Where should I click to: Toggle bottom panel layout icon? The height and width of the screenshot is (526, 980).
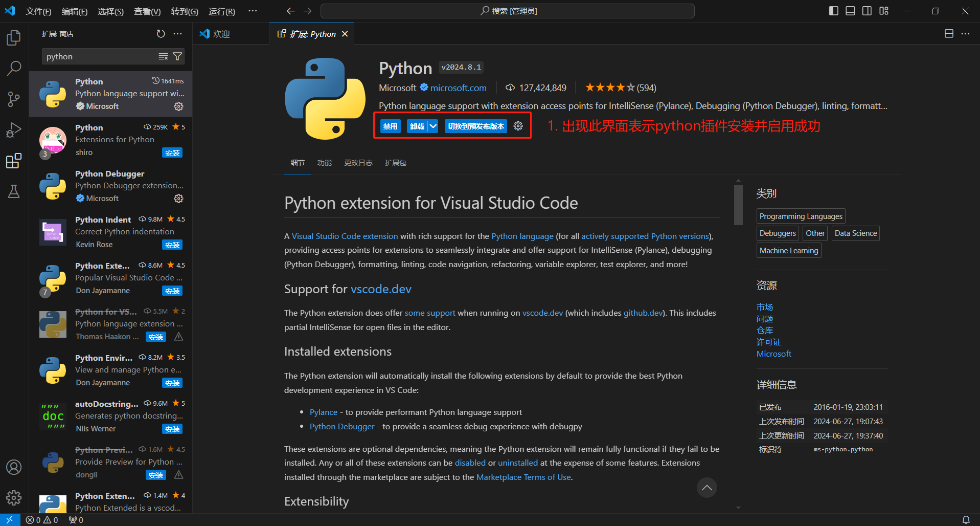point(850,11)
